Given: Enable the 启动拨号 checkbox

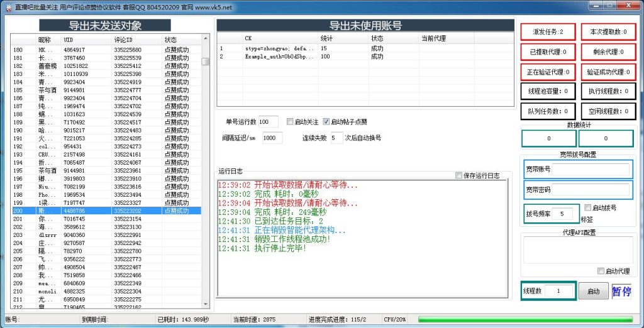Looking at the screenshot, I should tap(587, 208).
